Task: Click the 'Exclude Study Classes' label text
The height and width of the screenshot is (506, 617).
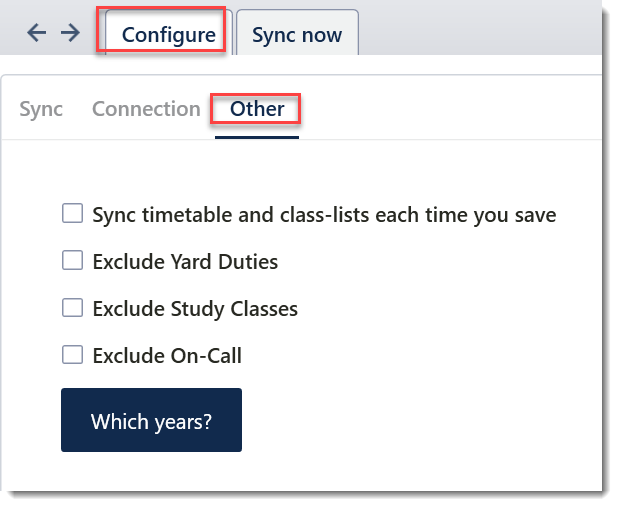Action: click(195, 308)
